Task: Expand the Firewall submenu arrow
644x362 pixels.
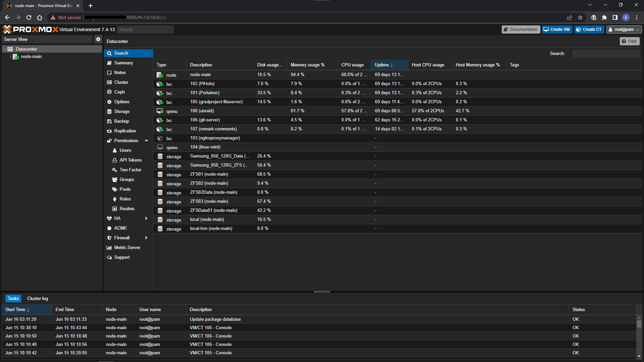Action: coord(146,238)
